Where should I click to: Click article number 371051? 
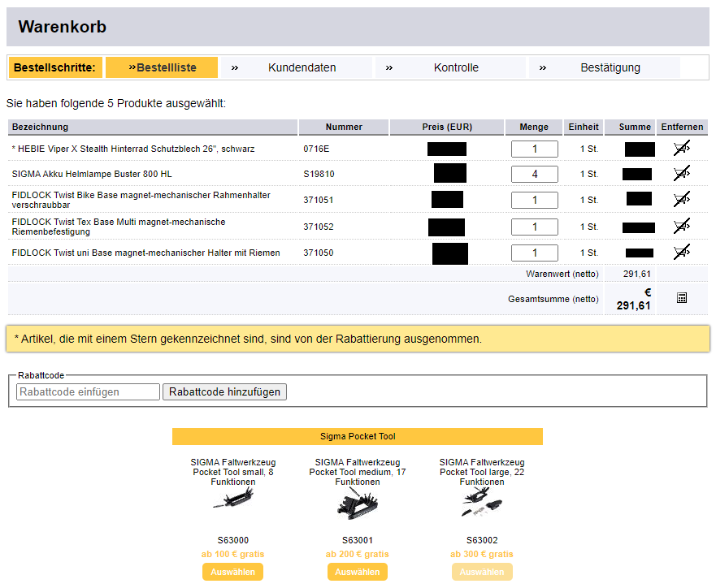(x=319, y=200)
